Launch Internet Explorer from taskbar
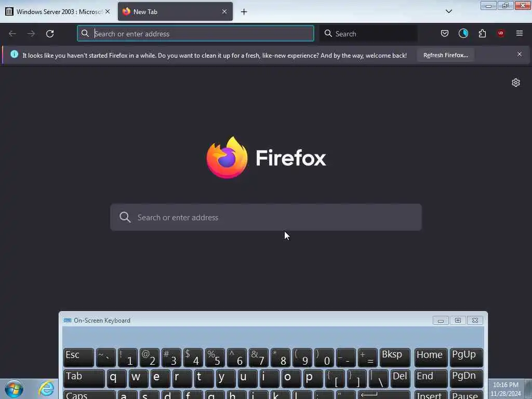The height and width of the screenshot is (399, 532). click(x=46, y=389)
